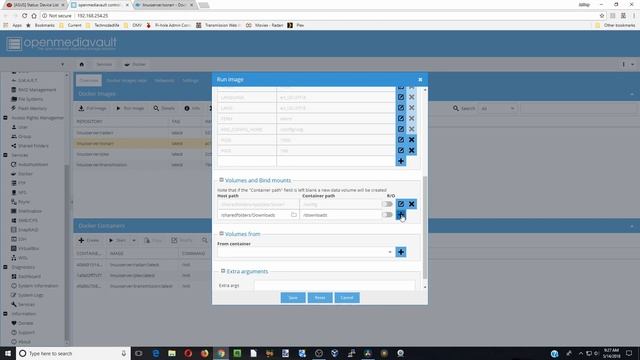The height and width of the screenshot is (360, 640).
Task: Edit the LANGUAGE environment variable row
Action: [401, 97]
